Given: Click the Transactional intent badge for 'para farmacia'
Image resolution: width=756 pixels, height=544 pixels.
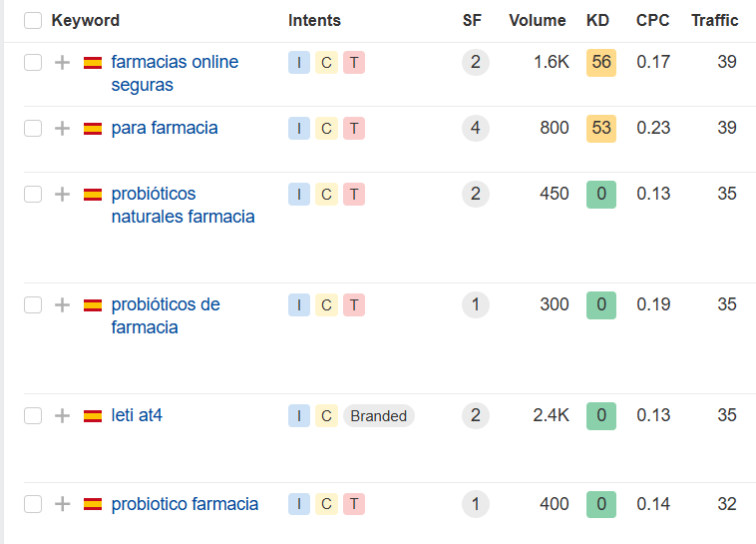Looking at the screenshot, I should [354, 129].
